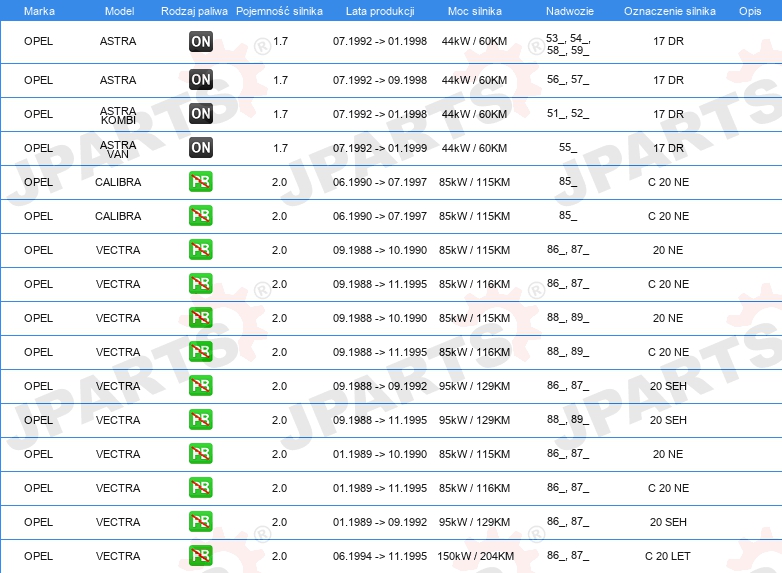Image resolution: width=782 pixels, height=573 pixels.
Task: Click body code cell 53_, 54_, 58_, 59_
Action: pos(568,44)
